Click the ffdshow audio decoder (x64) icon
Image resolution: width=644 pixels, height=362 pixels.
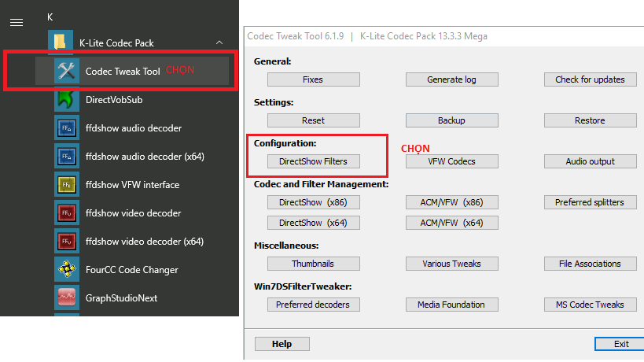pos(67,156)
